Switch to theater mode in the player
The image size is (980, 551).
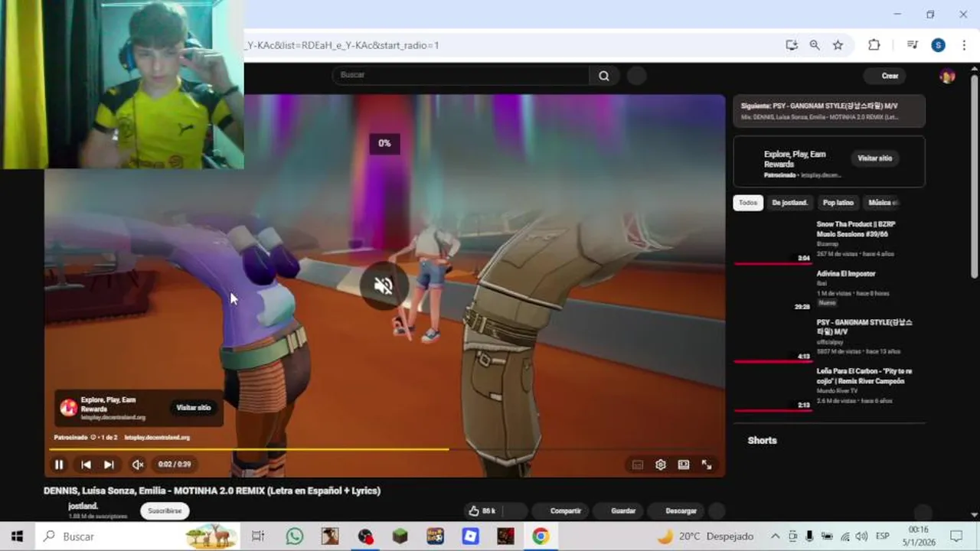point(684,465)
